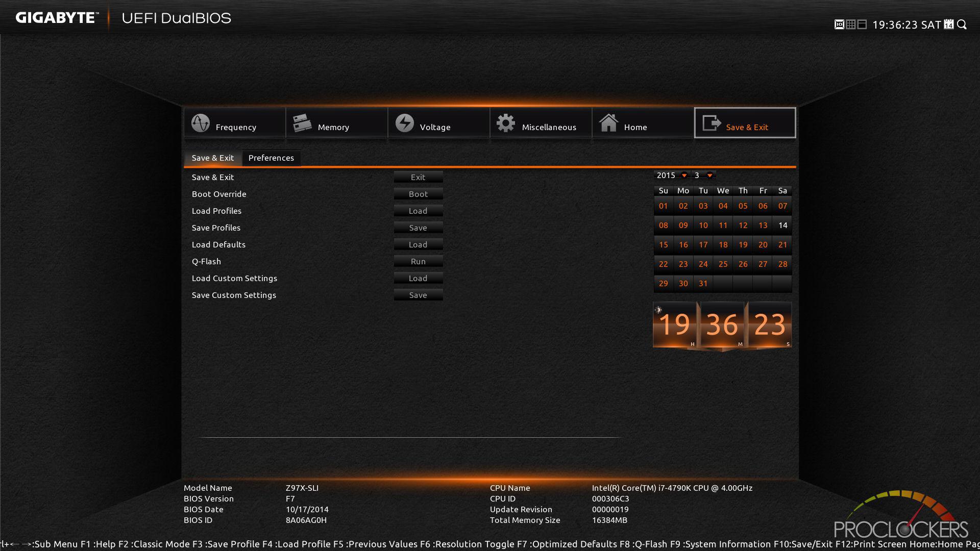Click the Voltage lightning bolt icon
Viewport: 980px width, 551px height.
pyautogui.click(x=405, y=123)
